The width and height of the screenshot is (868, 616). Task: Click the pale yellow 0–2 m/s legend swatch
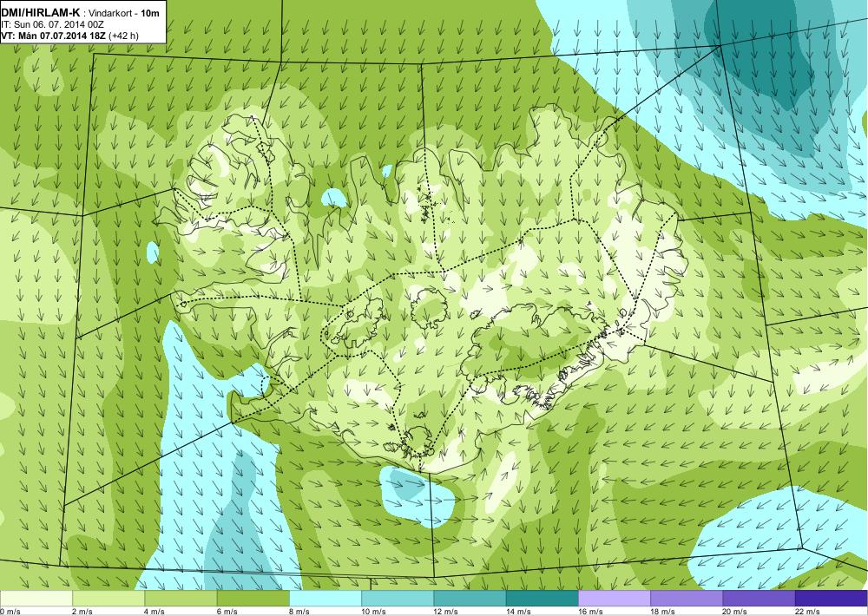[36, 599]
